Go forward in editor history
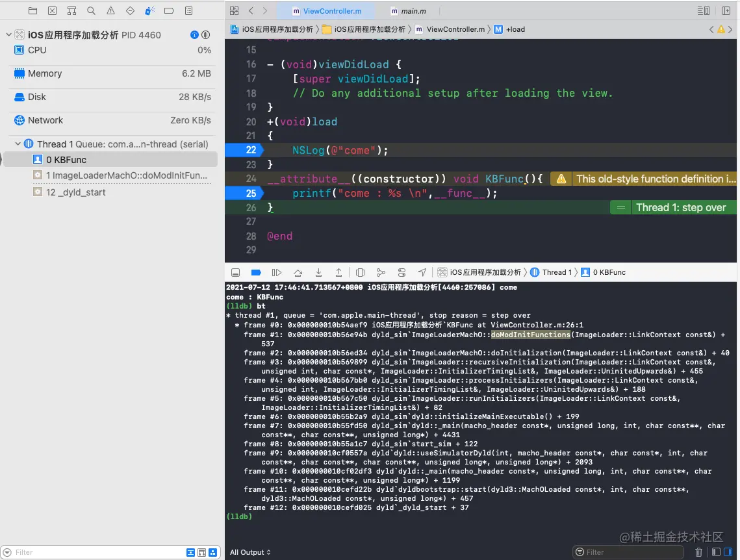Image resolution: width=740 pixels, height=560 pixels. pos(265,10)
